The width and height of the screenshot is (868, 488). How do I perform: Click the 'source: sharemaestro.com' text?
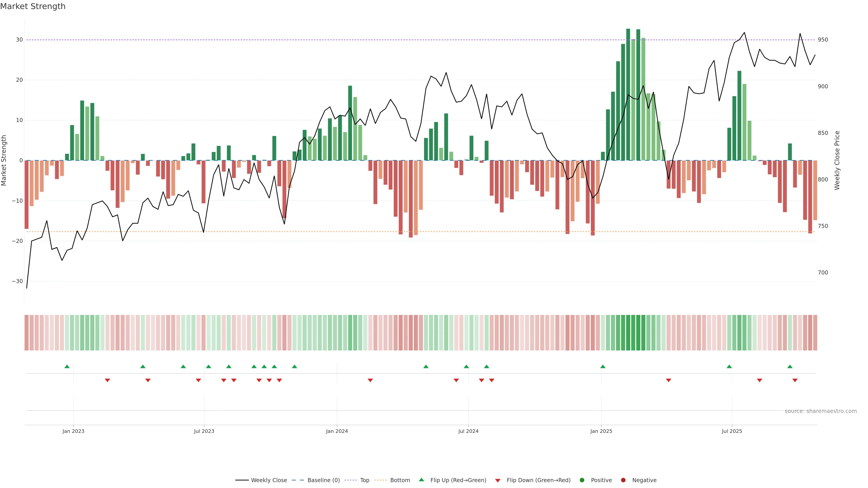(x=821, y=411)
